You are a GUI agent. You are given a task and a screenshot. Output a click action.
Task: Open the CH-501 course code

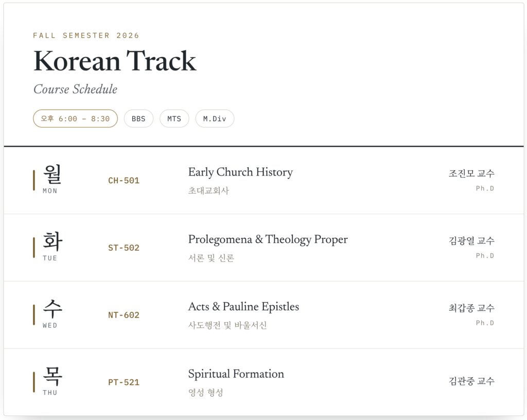coord(124,181)
